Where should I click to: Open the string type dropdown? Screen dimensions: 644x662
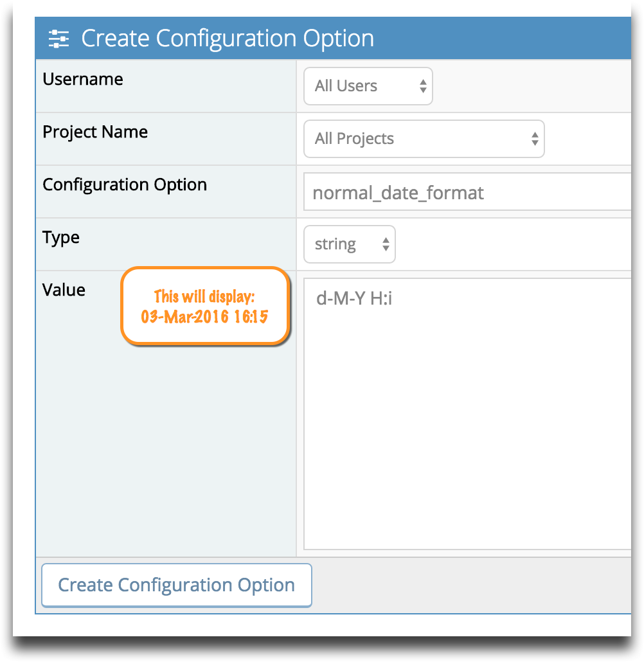pos(350,244)
